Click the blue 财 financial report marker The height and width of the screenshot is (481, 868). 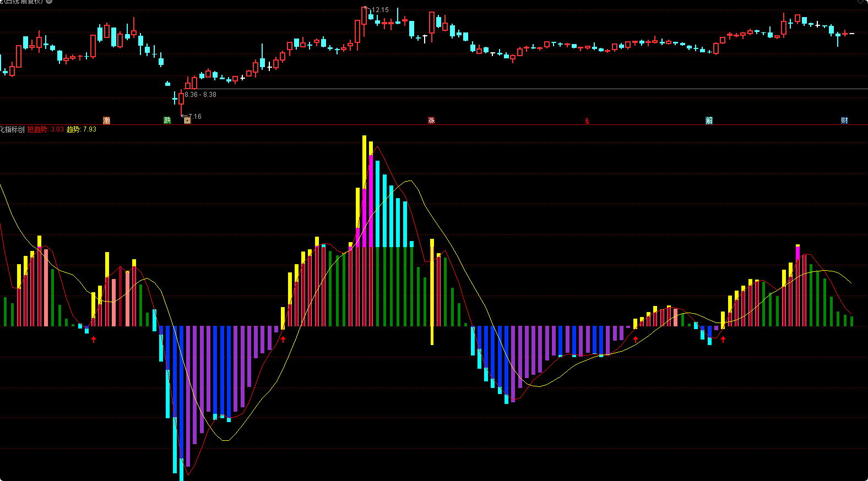[844, 120]
